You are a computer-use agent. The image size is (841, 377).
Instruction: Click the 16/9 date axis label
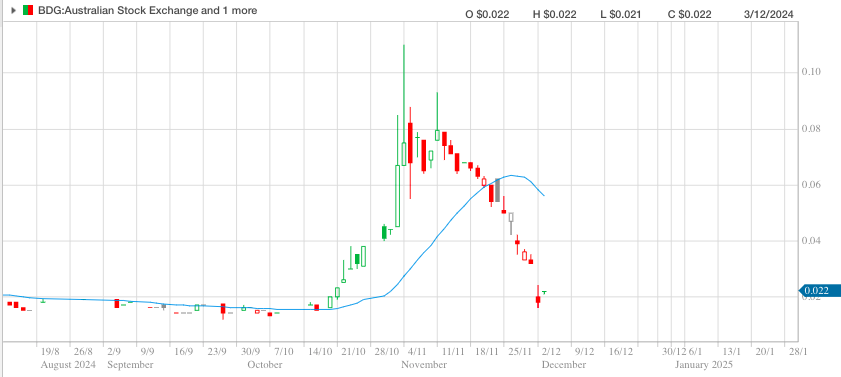[x=183, y=352]
